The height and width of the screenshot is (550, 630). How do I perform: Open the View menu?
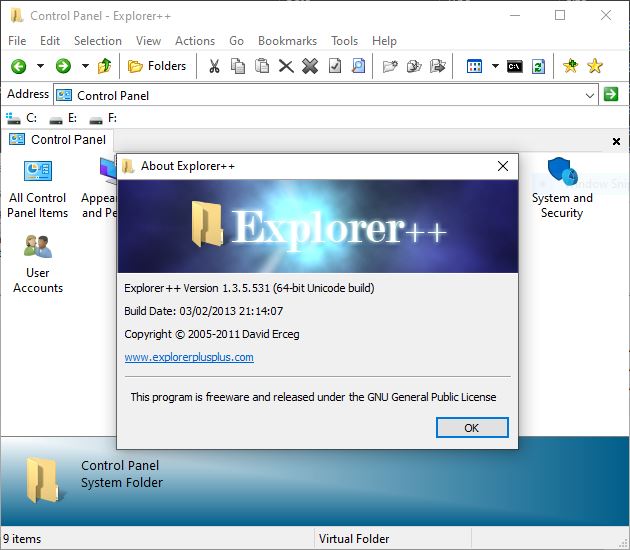148,41
